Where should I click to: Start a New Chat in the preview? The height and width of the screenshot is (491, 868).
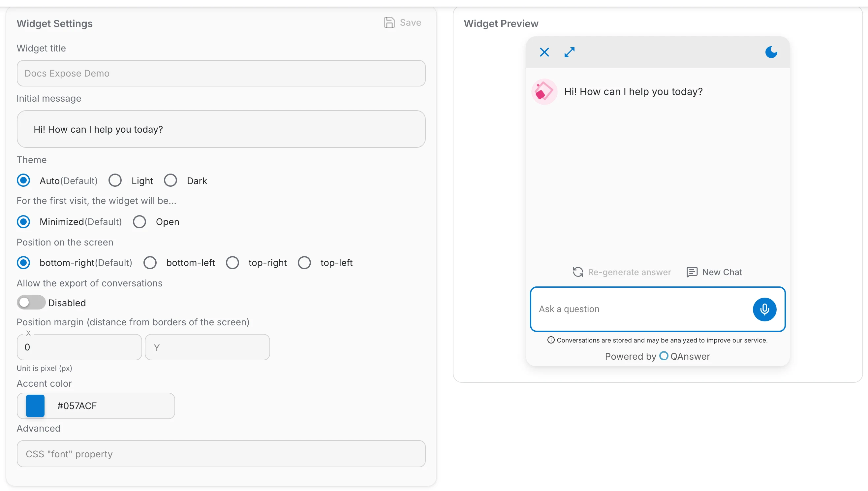pyautogui.click(x=714, y=272)
